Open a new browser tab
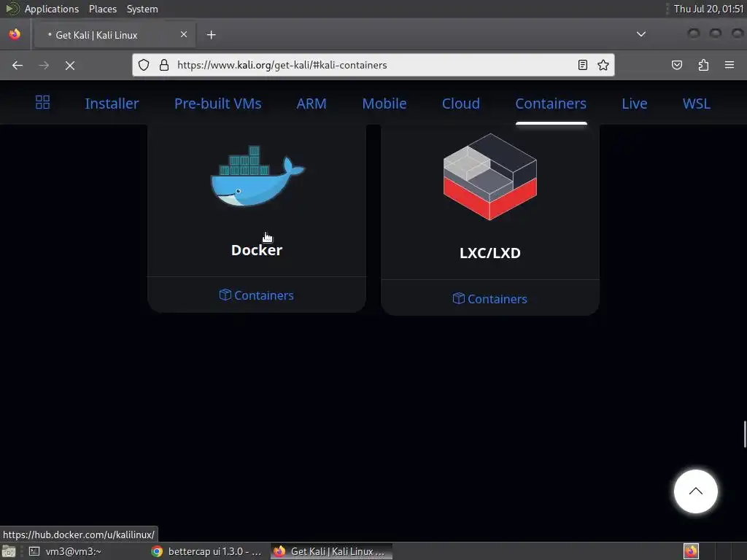 (x=211, y=35)
